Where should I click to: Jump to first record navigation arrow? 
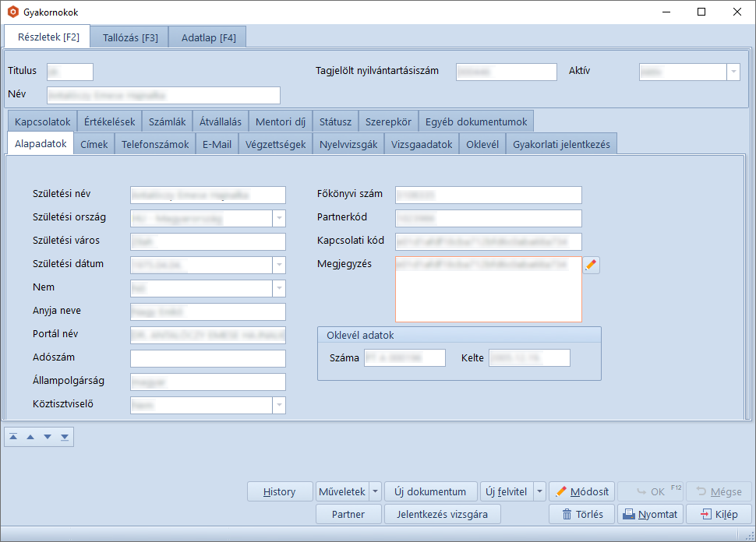pos(13,437)
